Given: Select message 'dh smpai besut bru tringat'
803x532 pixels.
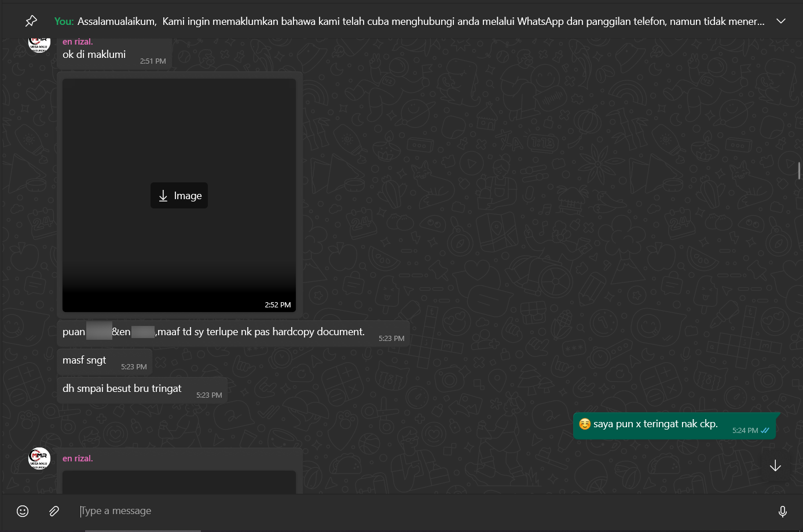Looking at the screenshot, I should click(122, 388).
